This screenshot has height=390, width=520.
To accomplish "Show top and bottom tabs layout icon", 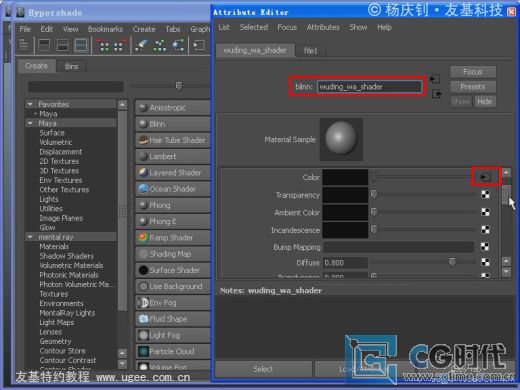I will 81,45.
